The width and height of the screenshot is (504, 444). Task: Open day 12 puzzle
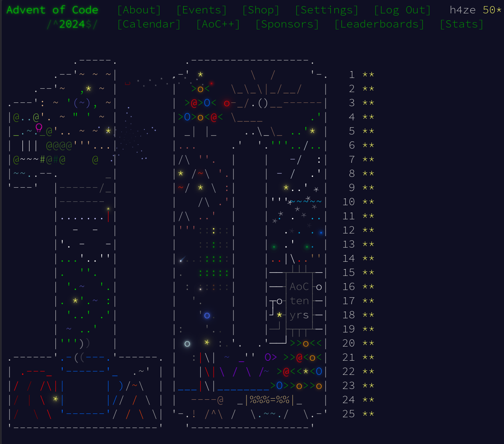tap(349, 230)
